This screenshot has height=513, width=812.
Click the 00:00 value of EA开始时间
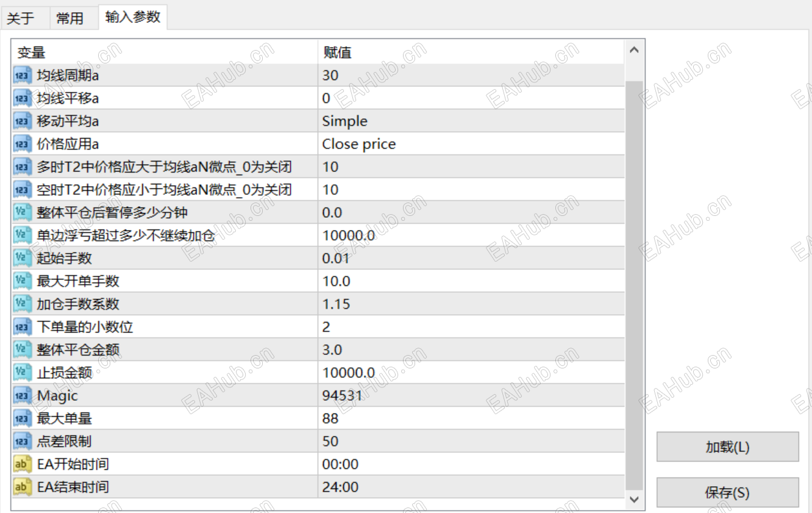(x=427, y=464)
